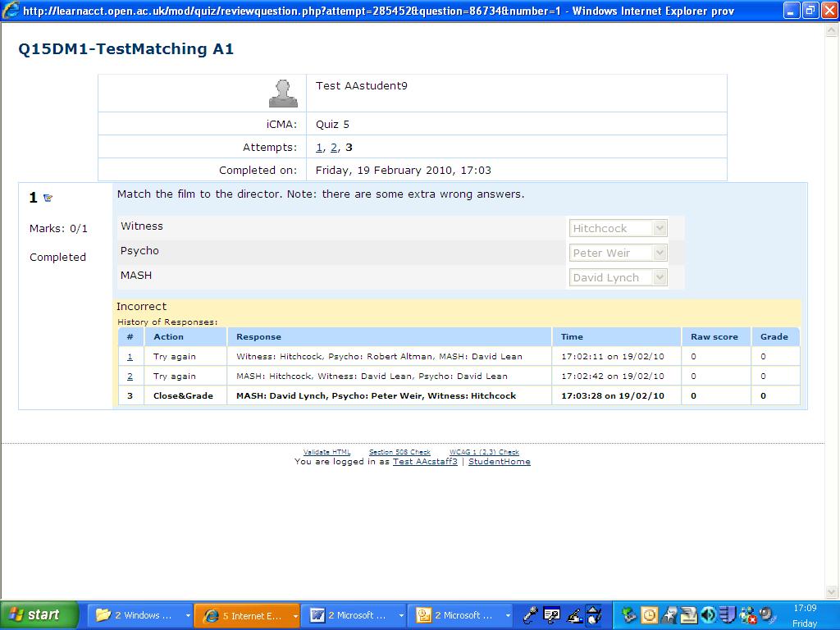840x630 pixels.
Task: Open the '5 Internet E...' taskbar group
Action: point(246,615)
